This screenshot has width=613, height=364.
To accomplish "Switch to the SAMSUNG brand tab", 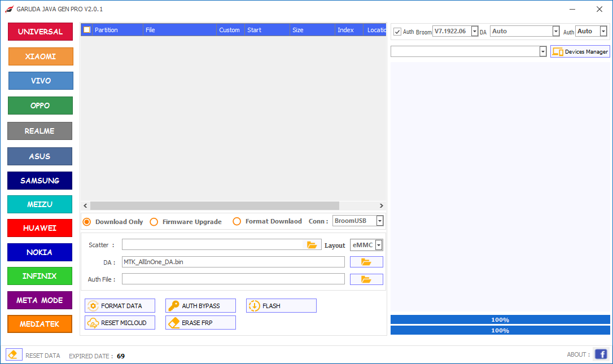I will click(40, 180).
